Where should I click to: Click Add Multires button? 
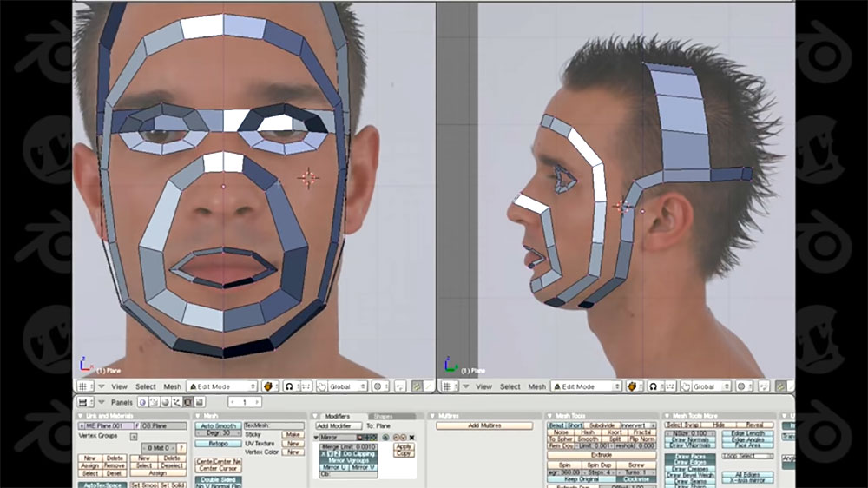(484, 425)
